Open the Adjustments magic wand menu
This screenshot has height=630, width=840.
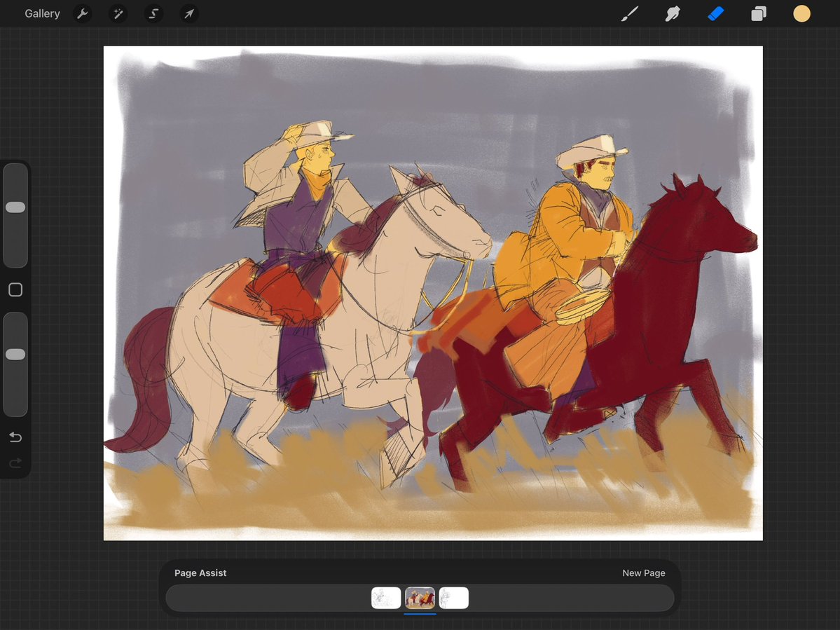(118, 13)
